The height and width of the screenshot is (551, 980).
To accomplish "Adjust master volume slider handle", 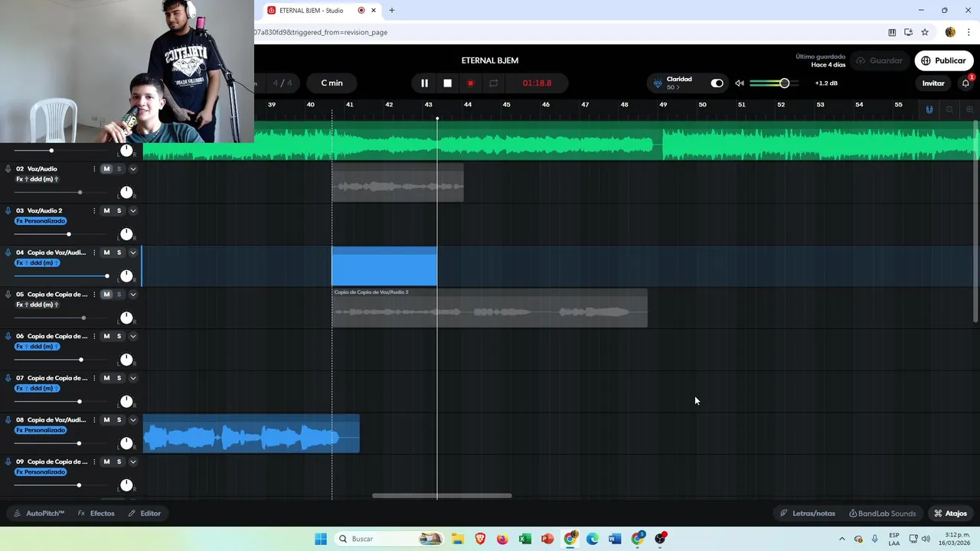I will [x=784, y=83].
